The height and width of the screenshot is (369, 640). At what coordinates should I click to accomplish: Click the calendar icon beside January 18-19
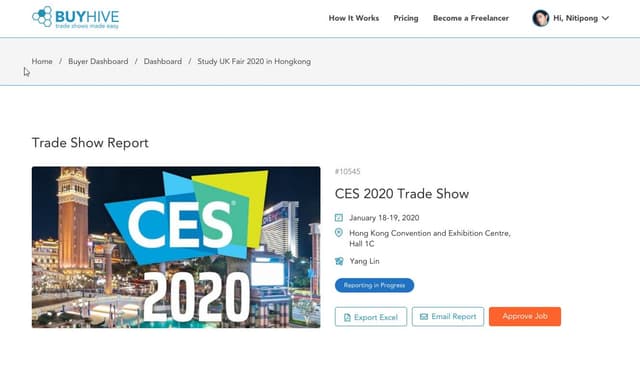point(339,218)
